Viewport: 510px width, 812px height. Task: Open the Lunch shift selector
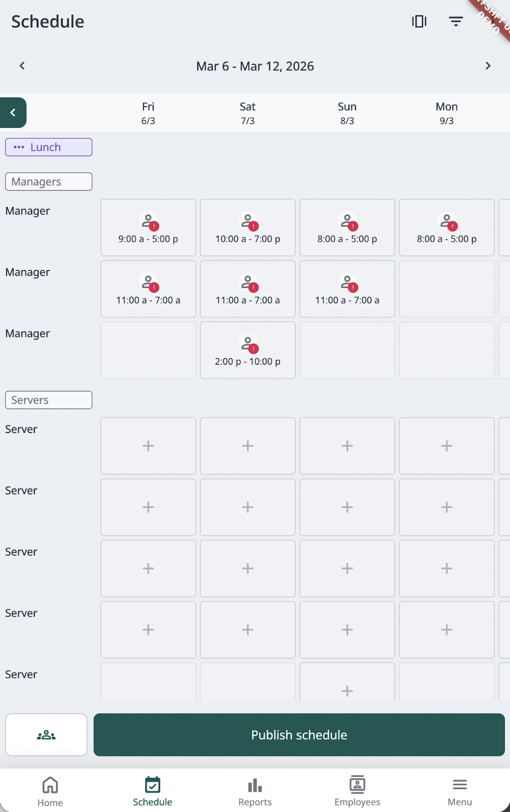tap(49, 147)
